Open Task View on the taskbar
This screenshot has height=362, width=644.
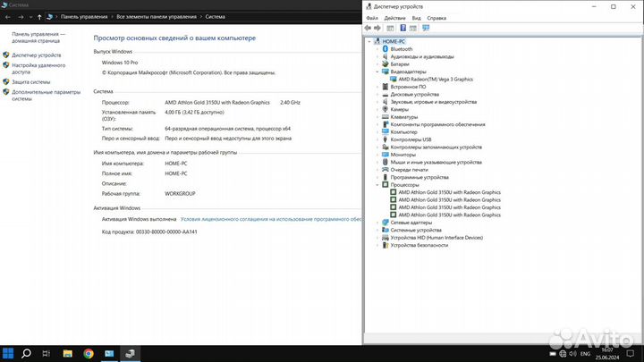[x=46, y=353]
